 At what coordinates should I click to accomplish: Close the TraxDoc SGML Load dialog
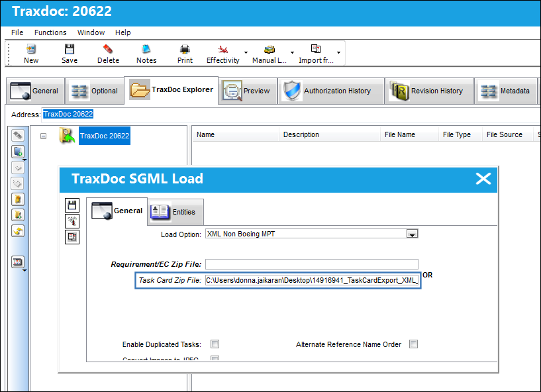point(483,179)
